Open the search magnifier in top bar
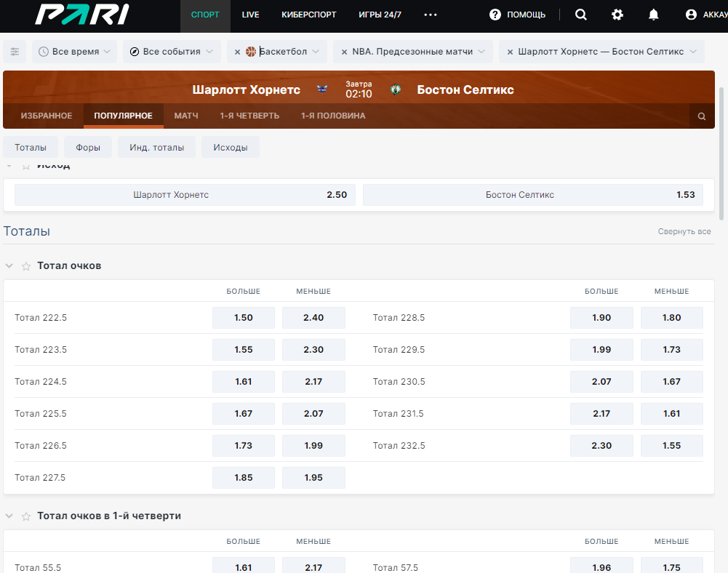The height and width of the screenshot is (573, 728). point(581,15)
